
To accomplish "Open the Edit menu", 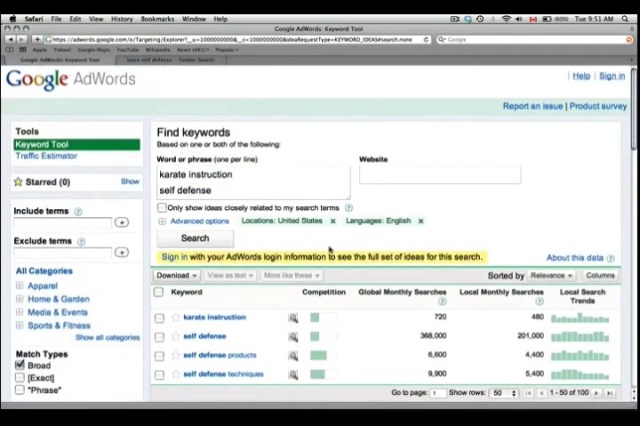I will point(75,19).
